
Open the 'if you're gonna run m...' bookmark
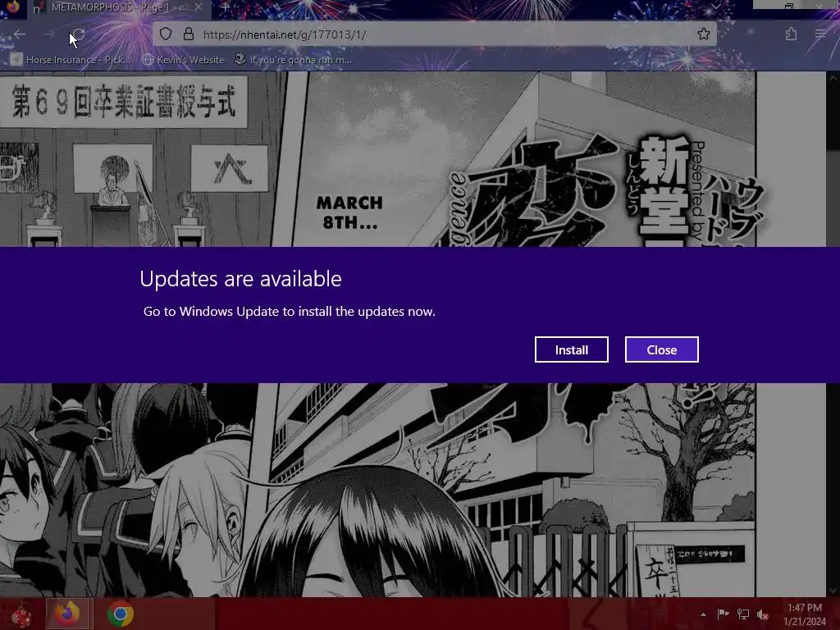pos(293,59)
